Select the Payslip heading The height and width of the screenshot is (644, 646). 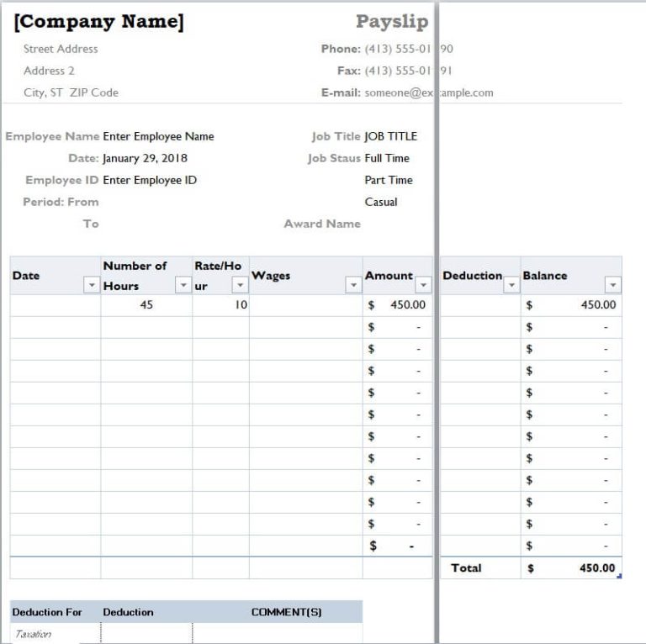392,21
